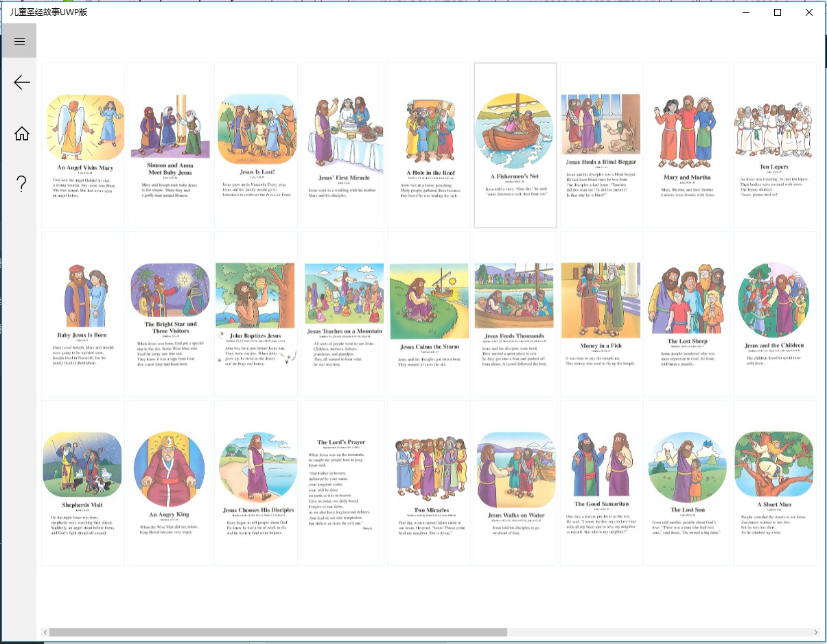827x644 pixels.
Task: Go back with the arrow icon
Action: [22, 82]
